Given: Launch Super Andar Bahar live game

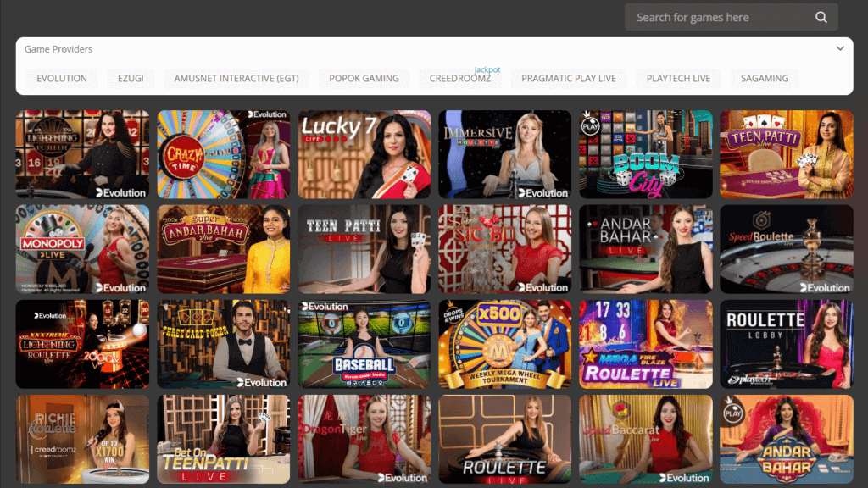Looking at the screenshot, I should click(224, 249).
